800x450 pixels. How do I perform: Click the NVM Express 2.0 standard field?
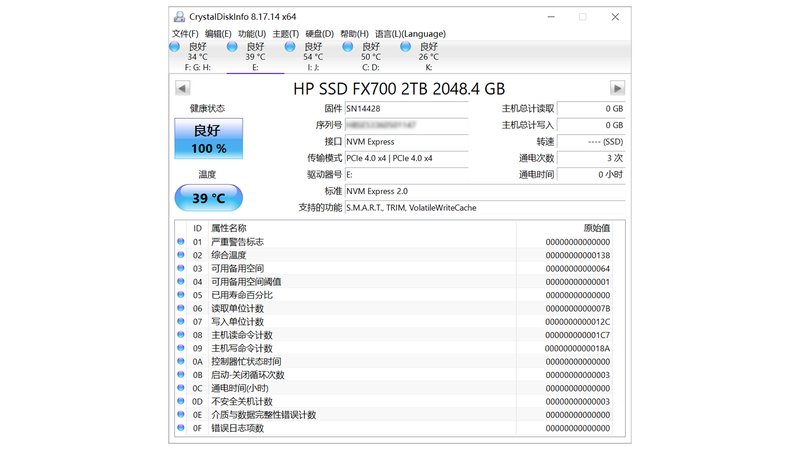(485, 191)
